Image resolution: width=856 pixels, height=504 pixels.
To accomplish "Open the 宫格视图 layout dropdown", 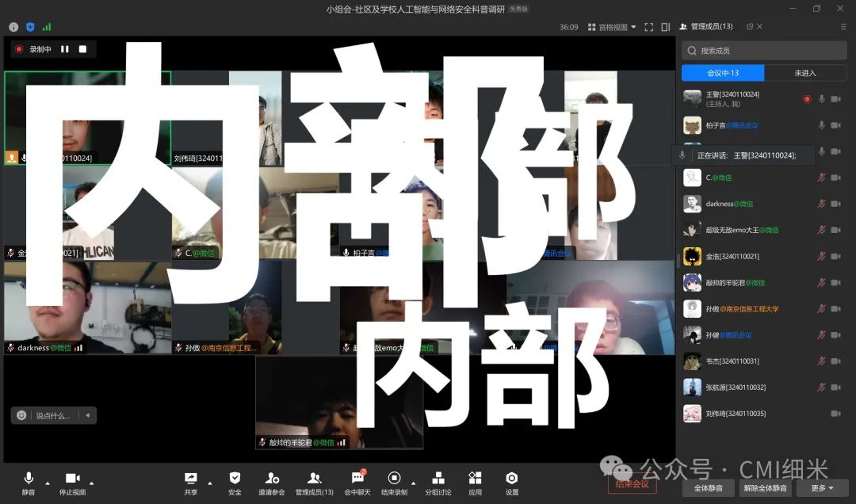I will click(612, 27).
